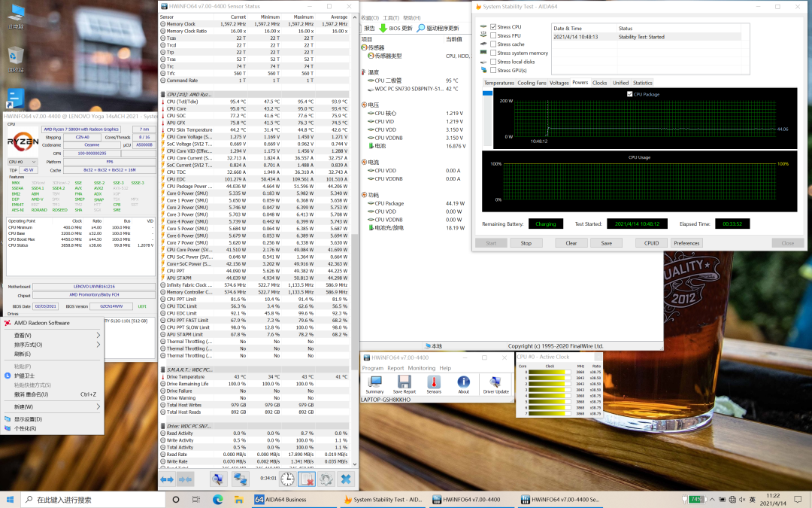
Task: Click the blue X close sensors icon
Action: tap(345, 479)
